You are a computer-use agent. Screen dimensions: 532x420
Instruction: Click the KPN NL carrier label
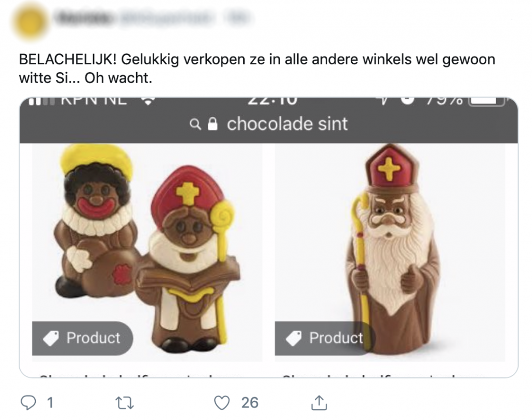pyautogui.click(x=94, y=101)
